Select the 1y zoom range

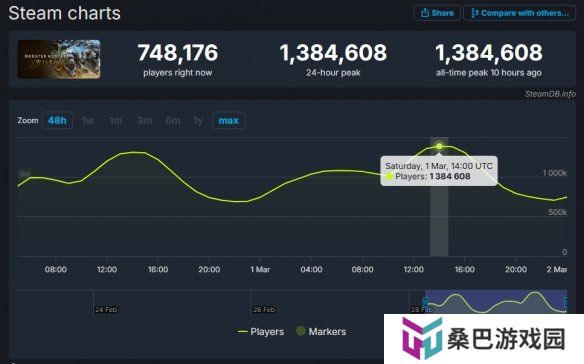click(198, 120)
